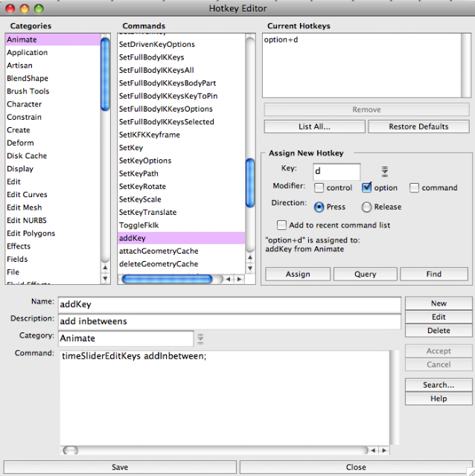Select the Effects category
Viewport: 475px width, 476px height.
click(x=53, y=246)
